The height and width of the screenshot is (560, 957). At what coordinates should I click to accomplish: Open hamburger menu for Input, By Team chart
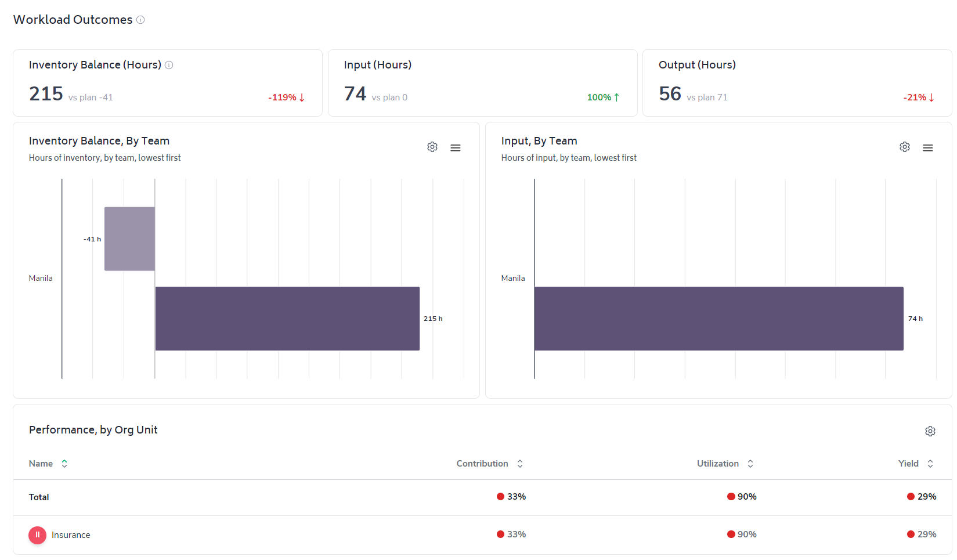point(928,148)
